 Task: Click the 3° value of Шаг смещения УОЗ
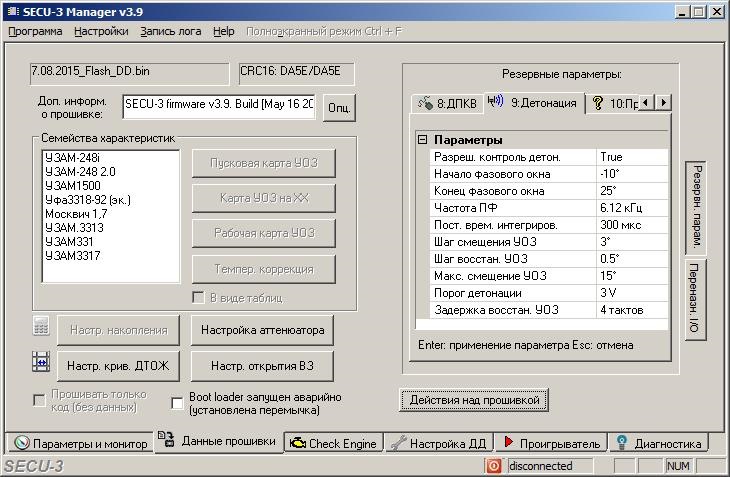pos(632,242)
